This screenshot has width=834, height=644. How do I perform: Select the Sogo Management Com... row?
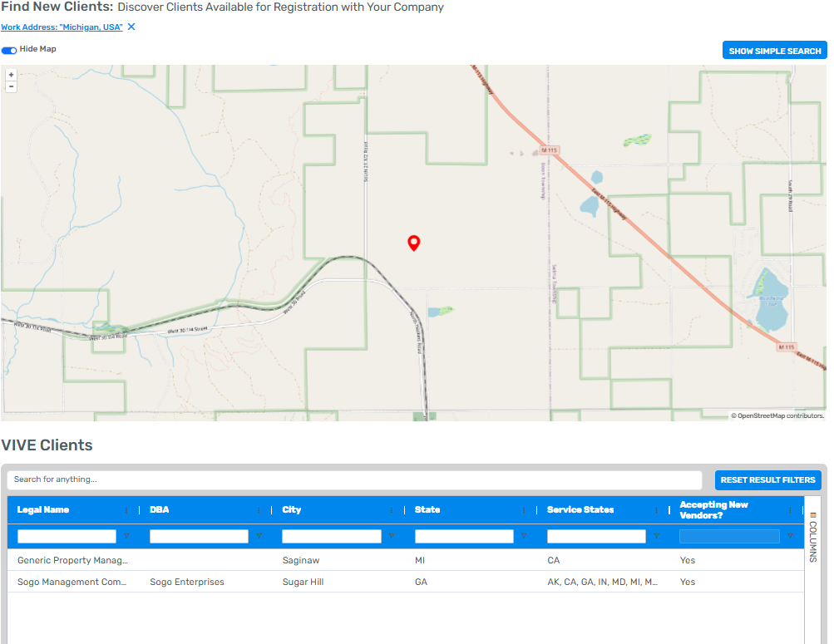click(x=405, y=582)
